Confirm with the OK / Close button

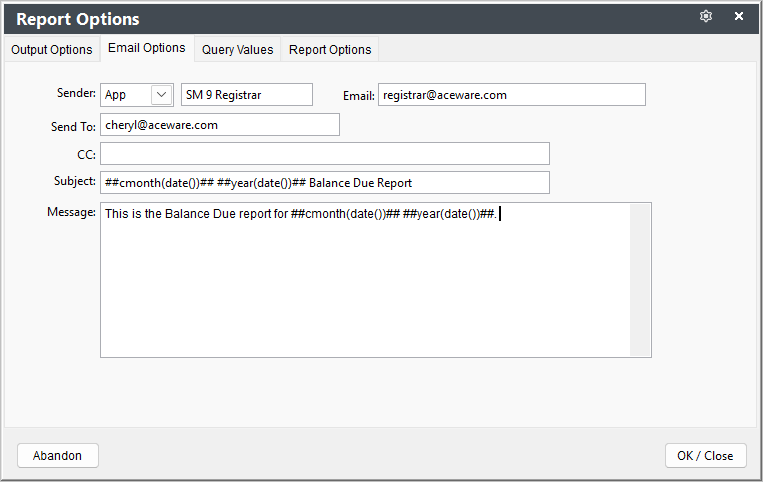pyautogui.click(x=706, y=456)
